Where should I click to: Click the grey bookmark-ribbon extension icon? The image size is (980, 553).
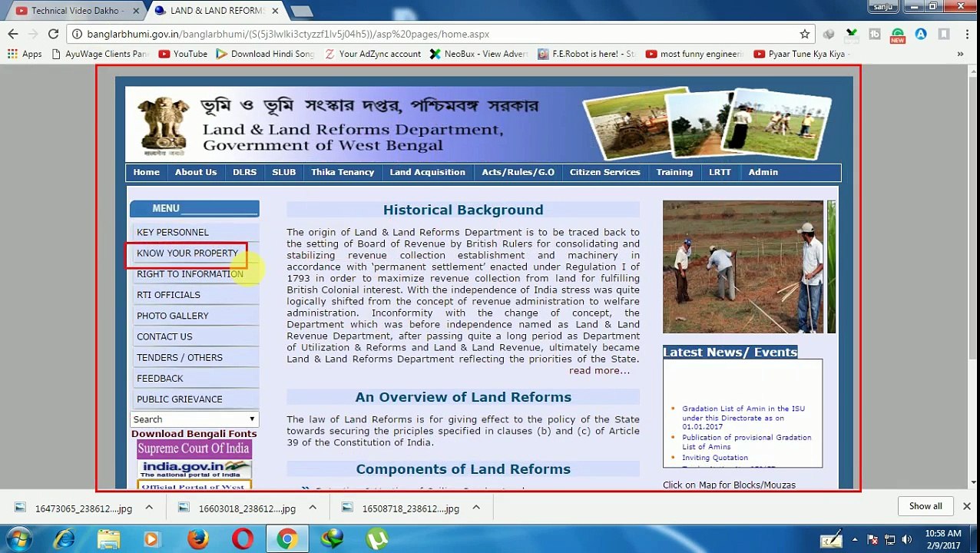(944, 34)
